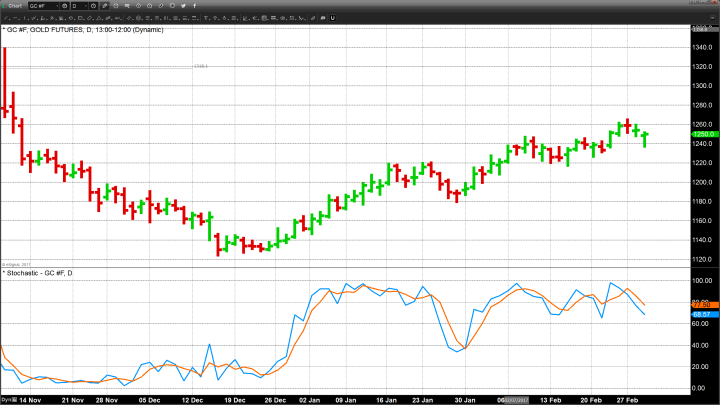The image size is (720, 405).
Task: Click the GC #F, GOLD FUTURES chart title
Action: [x=70, y=29]
